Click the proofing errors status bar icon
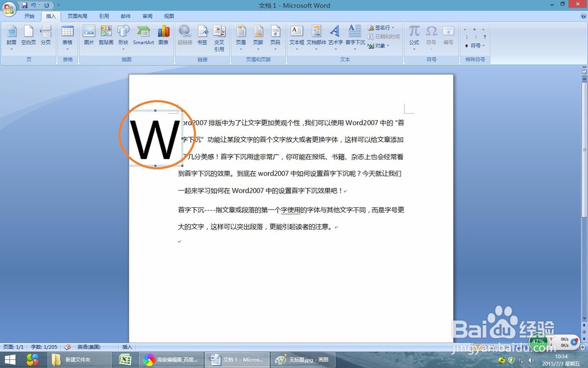The width and height of the screenshot is (588, 368). point(68,347)
